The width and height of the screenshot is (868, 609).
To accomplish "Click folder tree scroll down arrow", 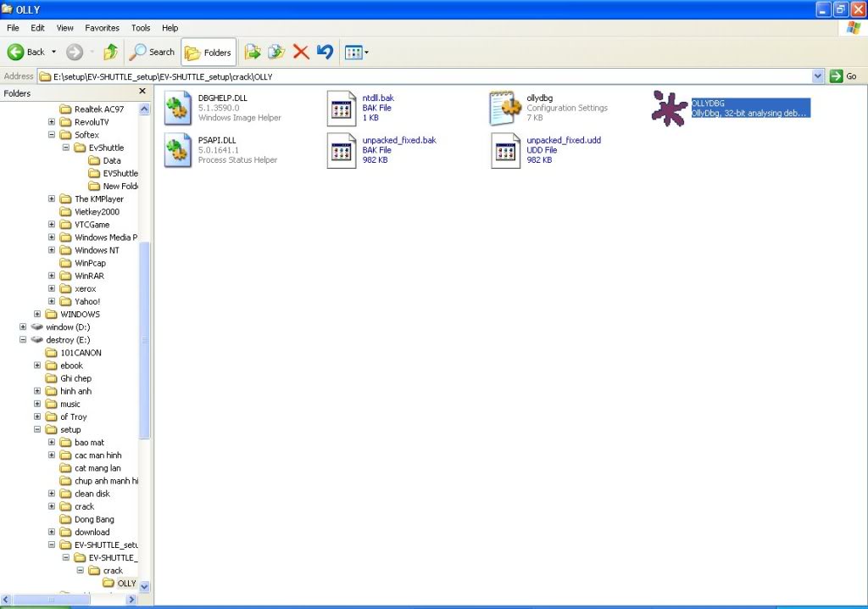I will [x=144, y=586].
